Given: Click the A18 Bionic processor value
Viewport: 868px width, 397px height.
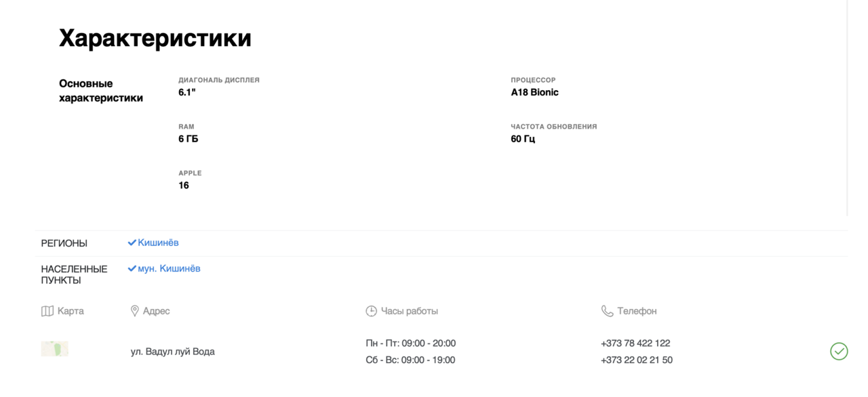Looking at the screenshot, I should coord(534,92).
